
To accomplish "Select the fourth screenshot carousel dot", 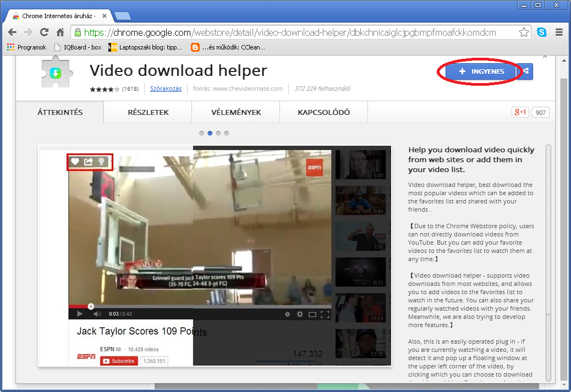I will [227, 133].
